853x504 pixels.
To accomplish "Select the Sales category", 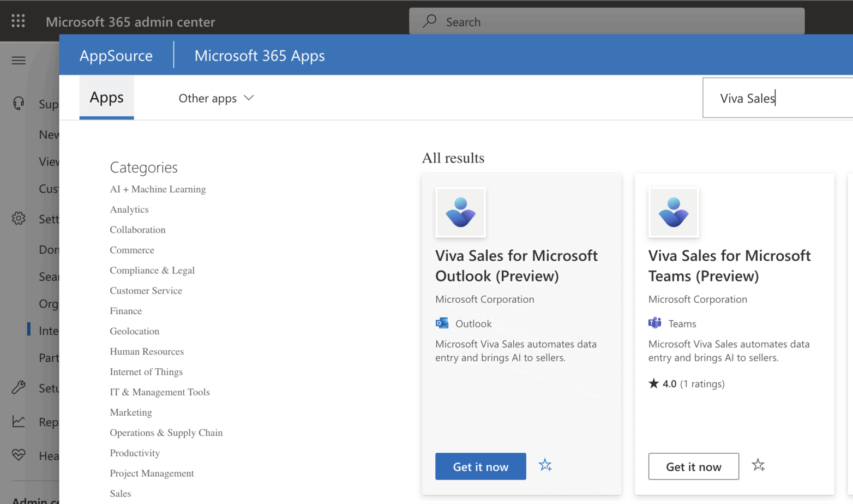I will pyautogui.click(x=121, y=494).
